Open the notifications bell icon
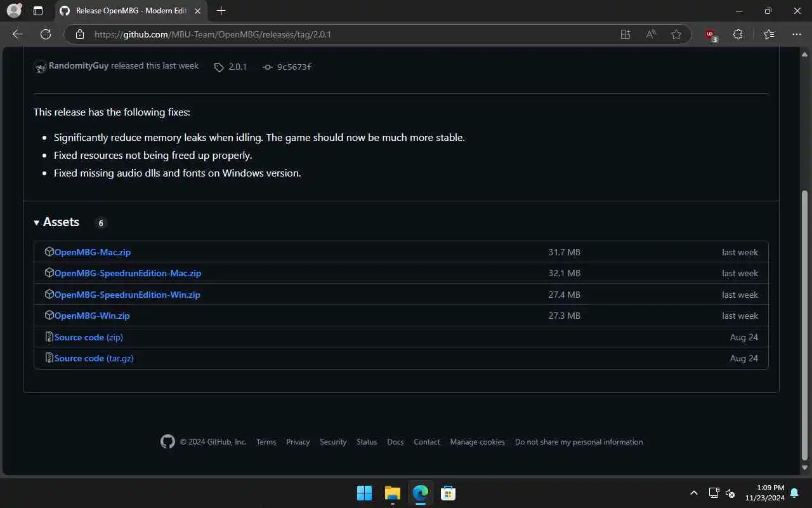 [795, 493]
